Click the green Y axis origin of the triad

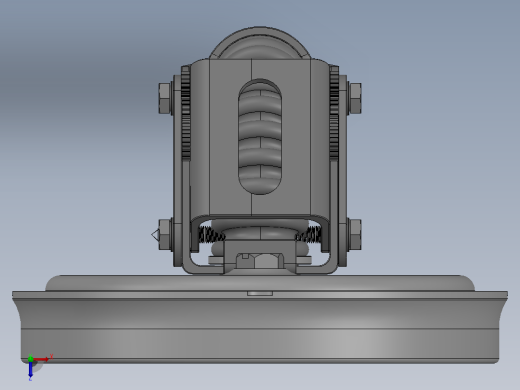[30, 358]
